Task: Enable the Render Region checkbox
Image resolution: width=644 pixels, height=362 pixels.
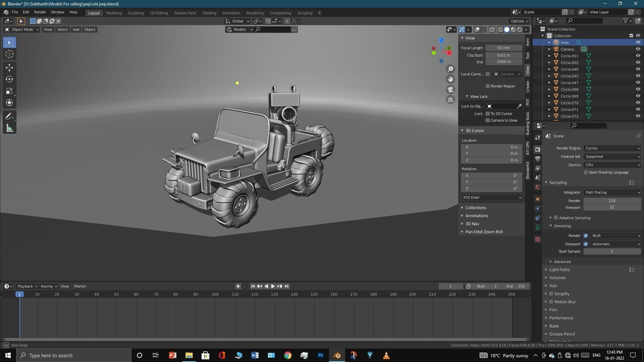Action: [488, 86]
